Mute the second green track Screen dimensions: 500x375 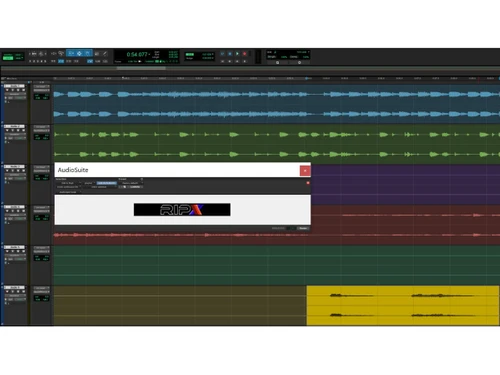(x=23, y=130)
